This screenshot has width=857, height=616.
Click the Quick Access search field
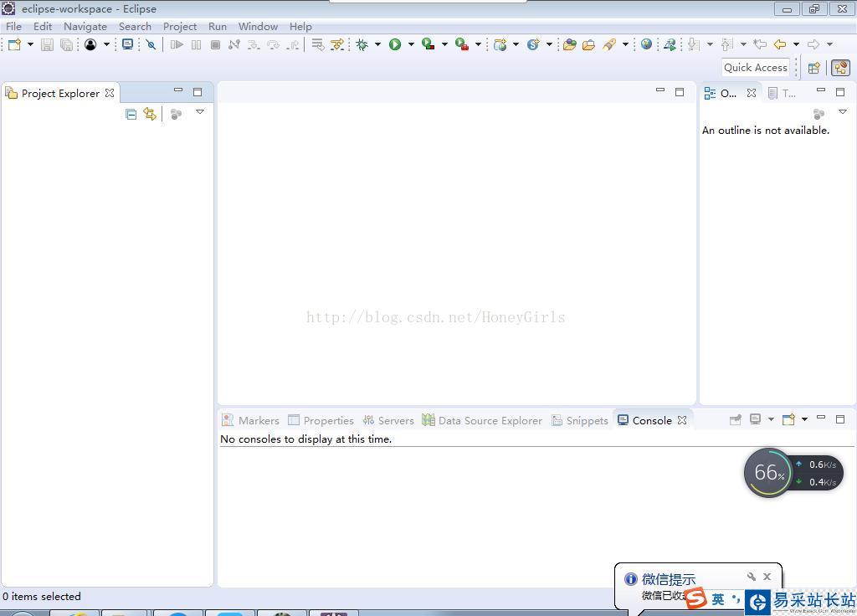[x=756, y=68]
